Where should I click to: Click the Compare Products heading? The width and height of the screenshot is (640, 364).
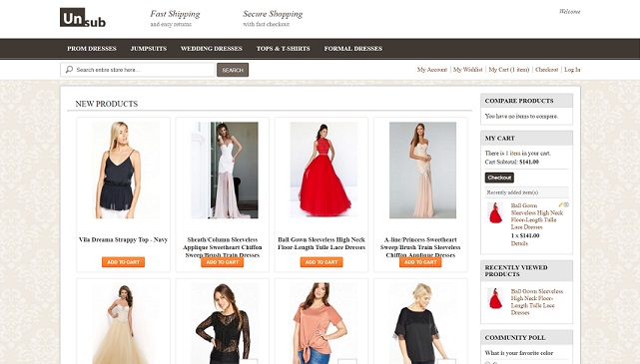click(519, 101)
